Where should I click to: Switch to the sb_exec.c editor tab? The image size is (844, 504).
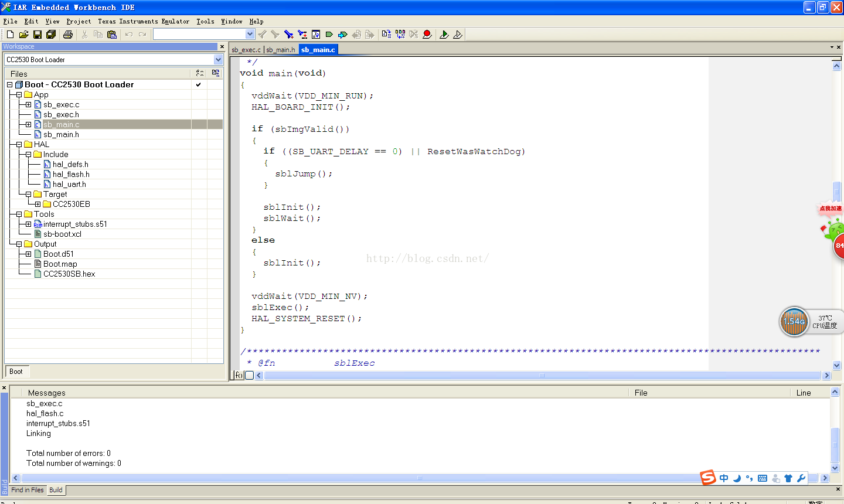[x=246, y=50]
